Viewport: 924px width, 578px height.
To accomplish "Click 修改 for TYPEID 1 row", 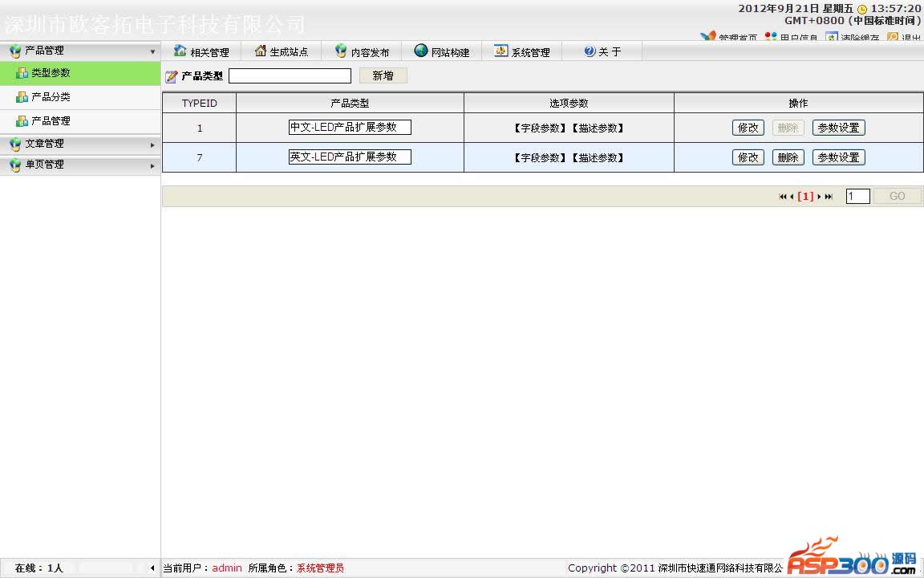I will 748,128.
